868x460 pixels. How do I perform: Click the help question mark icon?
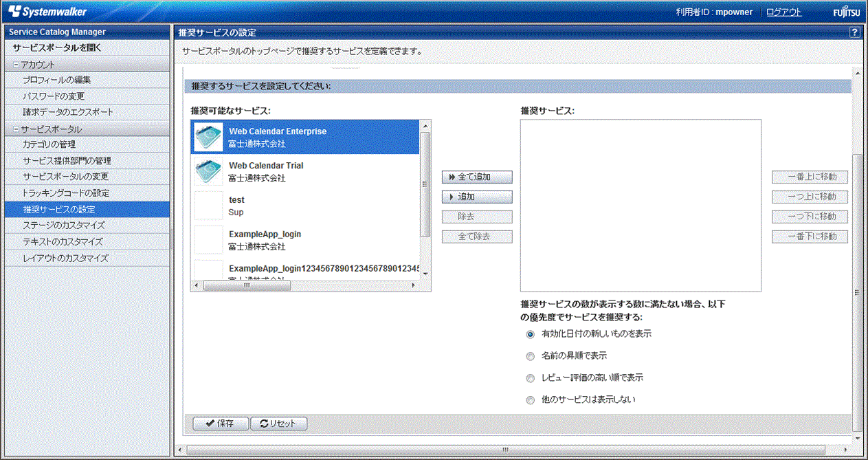click(x=855, y=32)
